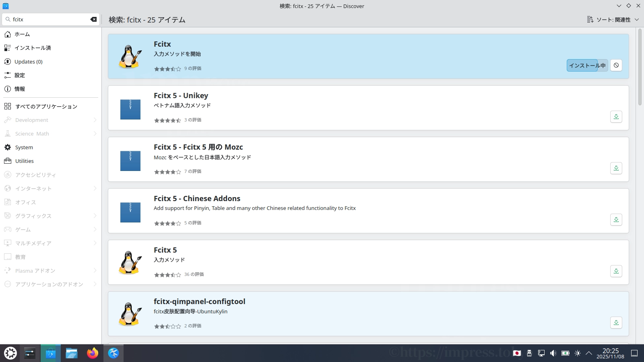Viewport: 644px width, 362px height.
Task: Open System Settings from the taskbar
Action: click(30, 353)
